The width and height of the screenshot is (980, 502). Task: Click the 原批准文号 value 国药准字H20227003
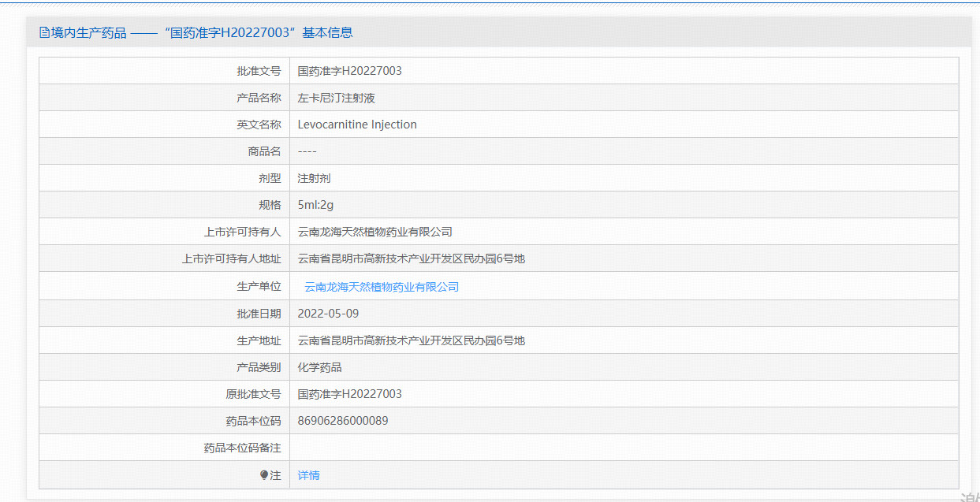click(x=349, y=394)
